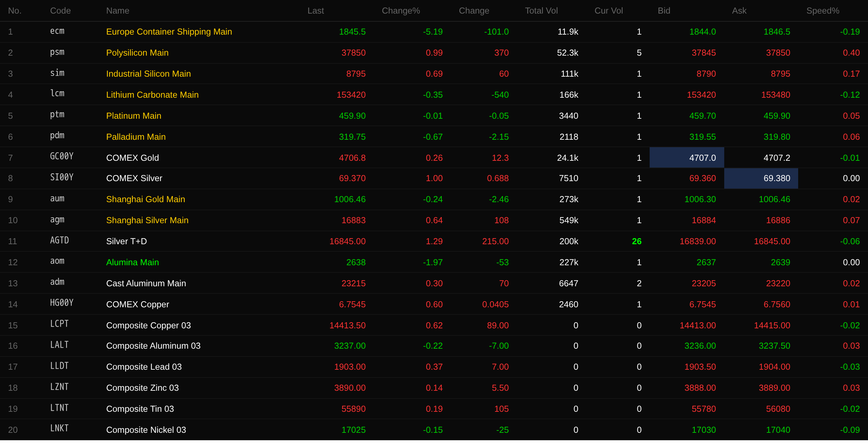Click the HG00Y code cell

click(62, 303)
